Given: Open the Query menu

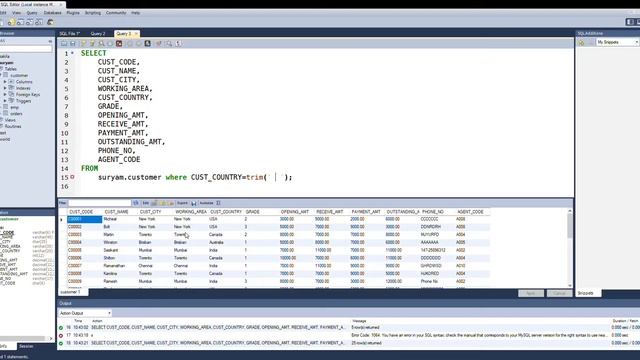Looking at the screenshot, I should coord(32,13).
